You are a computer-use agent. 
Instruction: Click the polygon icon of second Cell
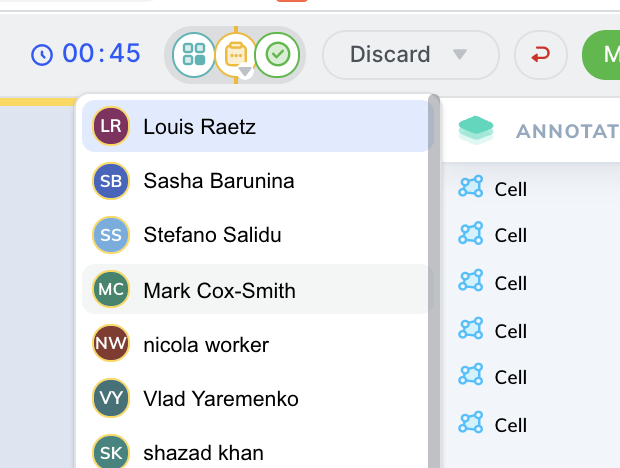pos(471,233)
